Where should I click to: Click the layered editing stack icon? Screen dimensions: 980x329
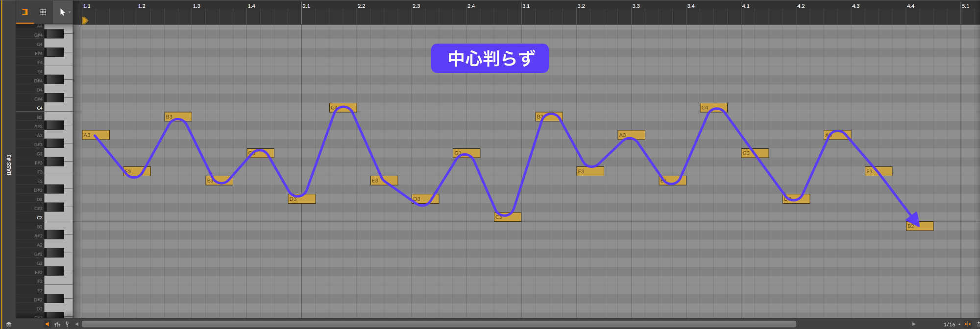pos(8,324)
